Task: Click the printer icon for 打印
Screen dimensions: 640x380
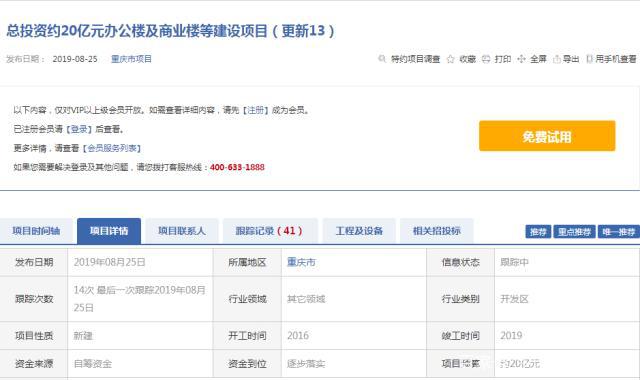Action: pyautogui.click(x=486, y=59)
